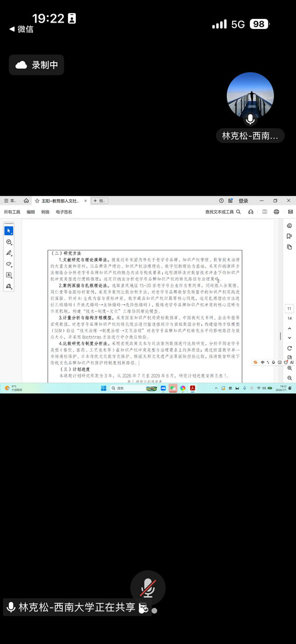Unmute with the crossed microphone button

pos(148,588)
